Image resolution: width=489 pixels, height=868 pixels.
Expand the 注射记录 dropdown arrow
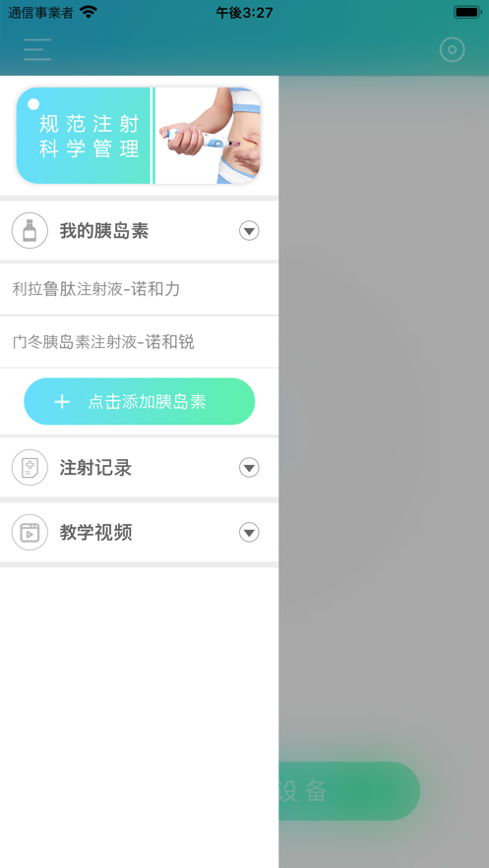click(x=249, y=468)
